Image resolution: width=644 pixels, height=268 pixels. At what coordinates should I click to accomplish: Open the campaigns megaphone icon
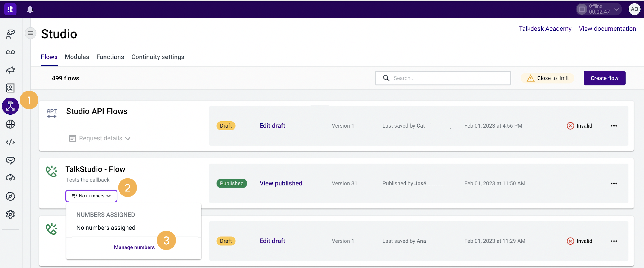pos(10,70)
